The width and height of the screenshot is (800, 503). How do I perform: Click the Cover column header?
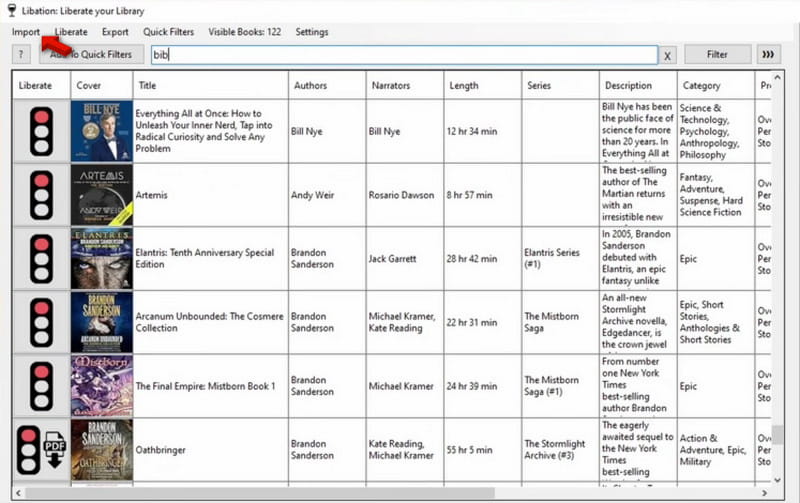(102, 85)
